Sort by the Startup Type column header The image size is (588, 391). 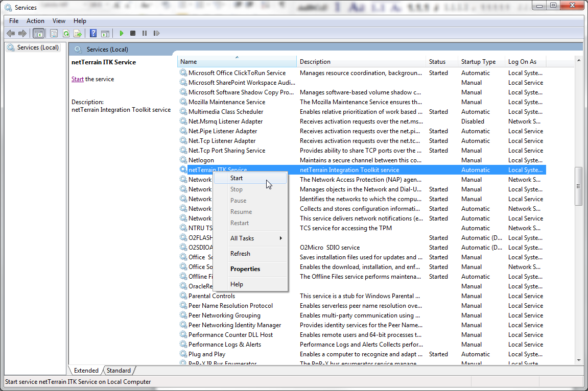[478, 62]
